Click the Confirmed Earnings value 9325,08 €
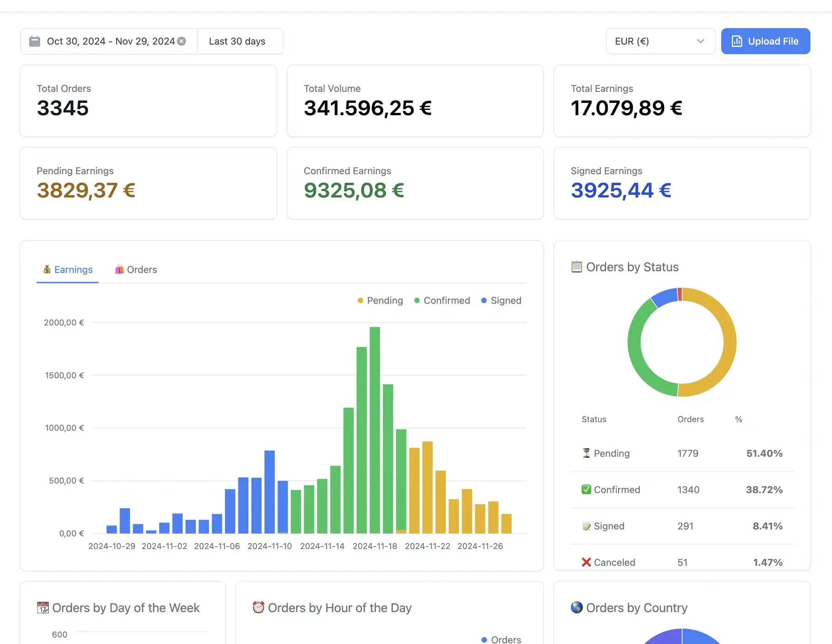Viewport: 832px width, 644px height. pos(354,191)
